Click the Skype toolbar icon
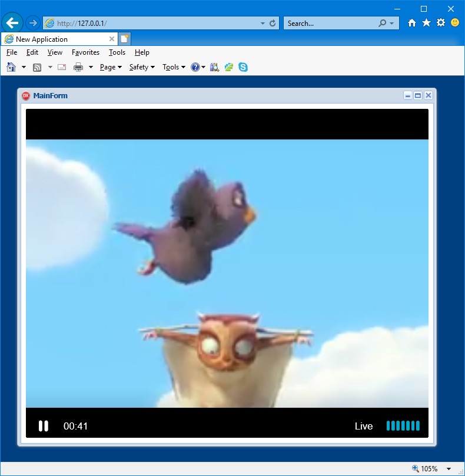Viewport: 465px width, 476px height. tap(243, 67)
